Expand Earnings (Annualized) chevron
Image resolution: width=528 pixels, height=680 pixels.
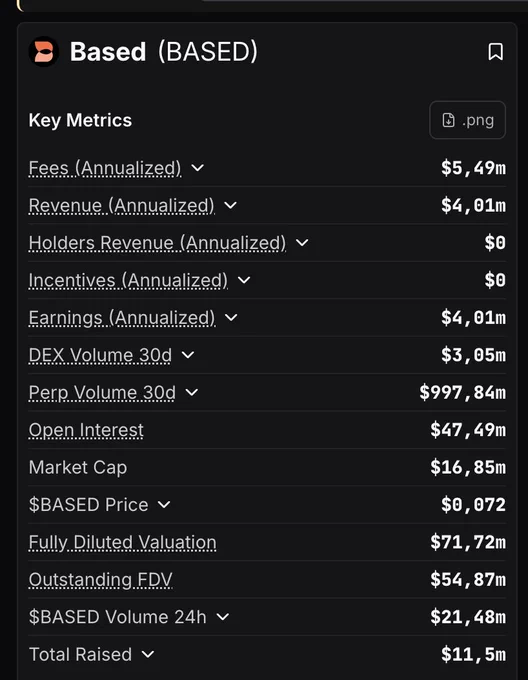tap(231, 317)
